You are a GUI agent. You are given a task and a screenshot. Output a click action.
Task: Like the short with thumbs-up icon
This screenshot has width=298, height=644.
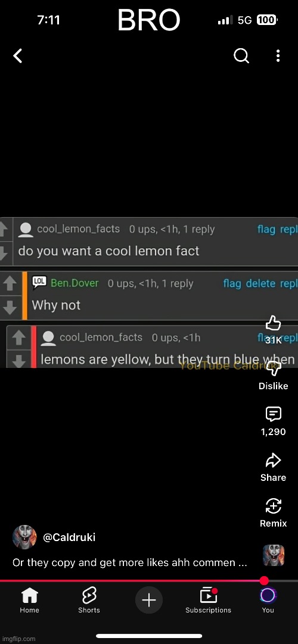click(x=273, y=324)
